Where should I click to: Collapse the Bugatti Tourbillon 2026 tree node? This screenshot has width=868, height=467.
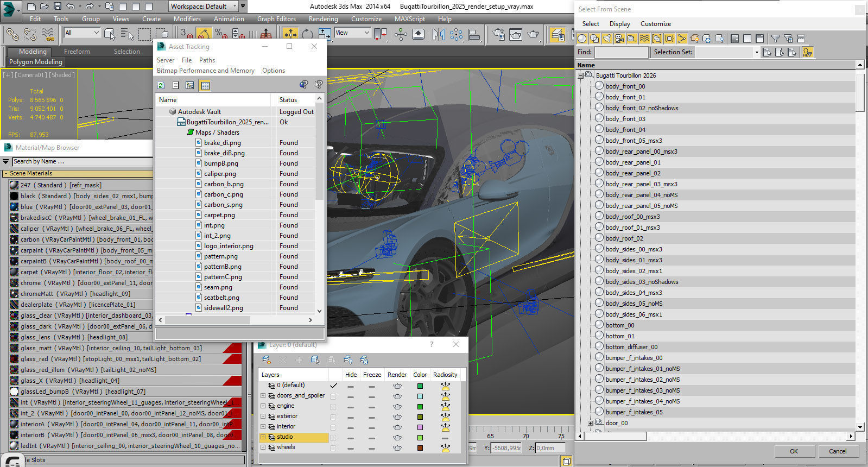pyautogui.click(x=580, y=75)
